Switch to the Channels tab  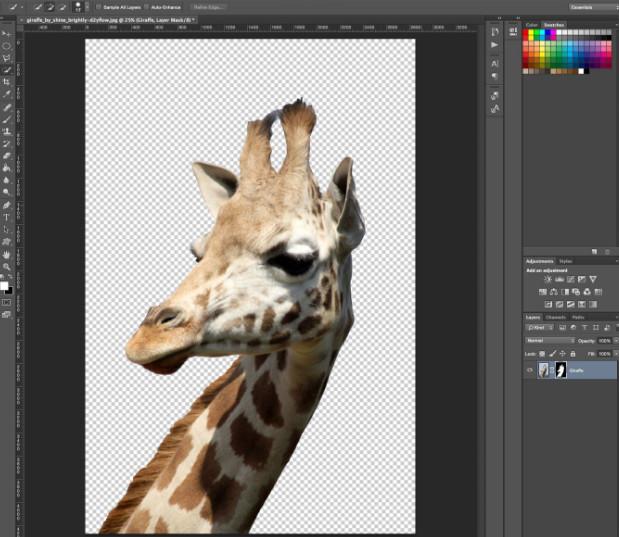[555, 317]
